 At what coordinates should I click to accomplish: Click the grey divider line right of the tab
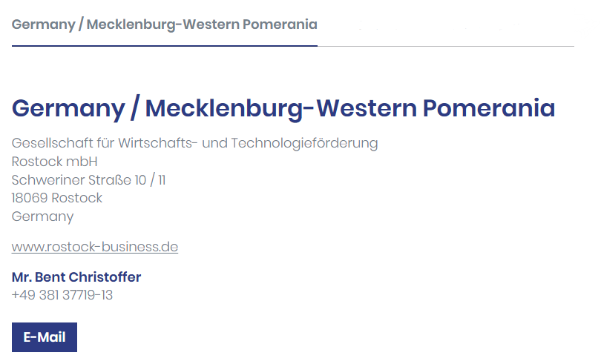[445, 46]
